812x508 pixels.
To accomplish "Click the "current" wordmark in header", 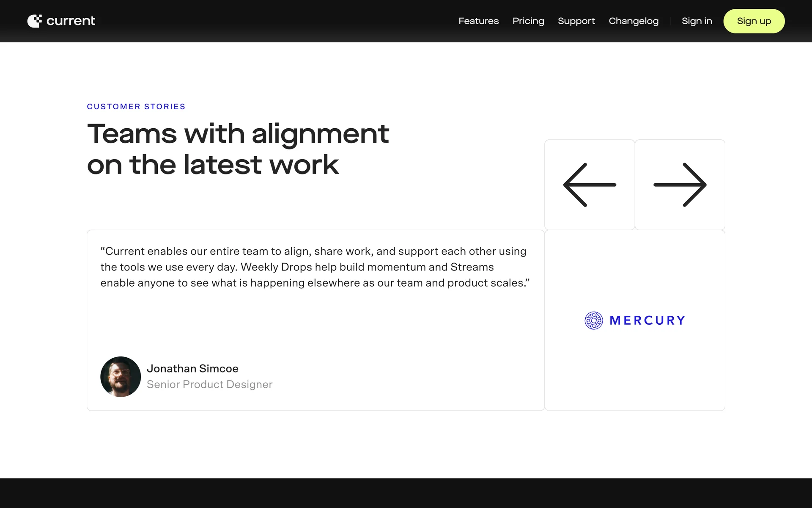I will click(x=71, y=21).
